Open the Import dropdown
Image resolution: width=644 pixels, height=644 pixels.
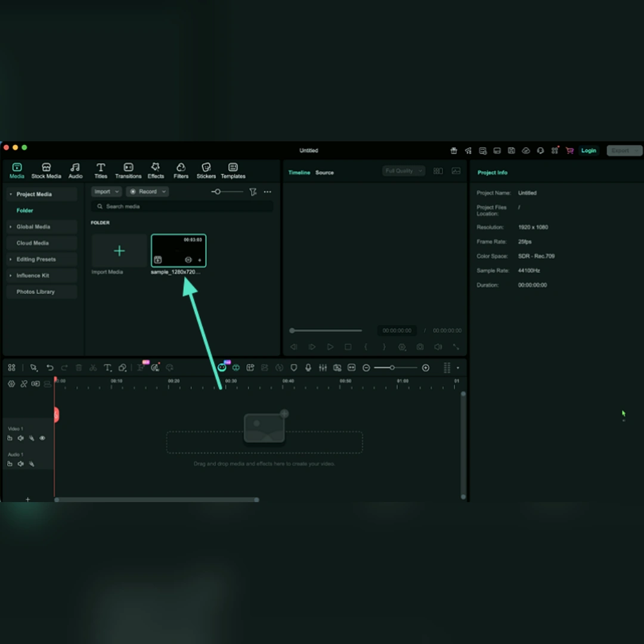[x=106, y=191]
